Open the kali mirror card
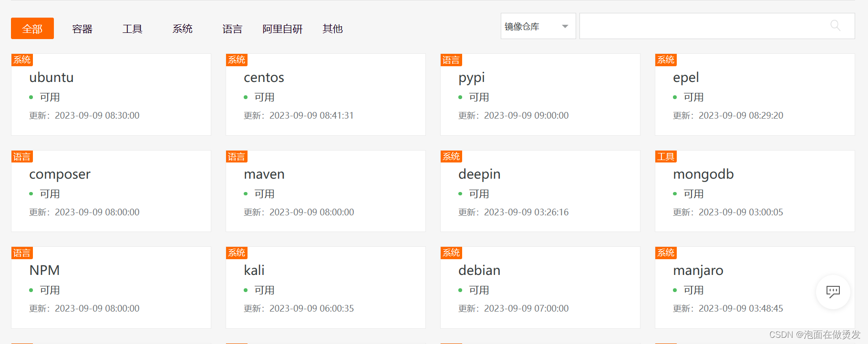 click(x=326, y=287)
